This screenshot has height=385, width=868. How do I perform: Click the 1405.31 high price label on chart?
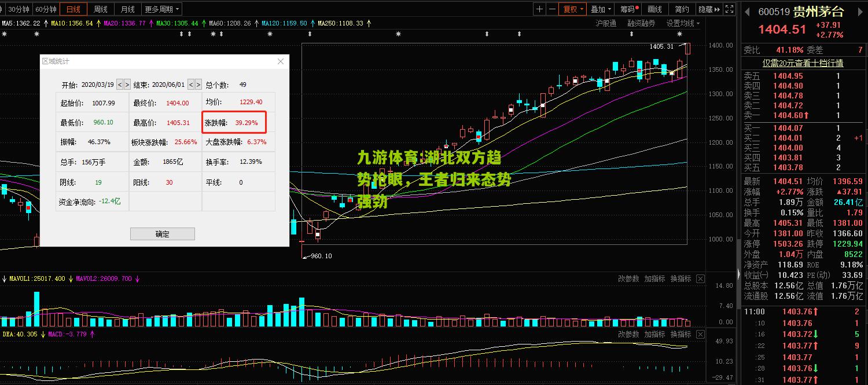click(661, 46)
